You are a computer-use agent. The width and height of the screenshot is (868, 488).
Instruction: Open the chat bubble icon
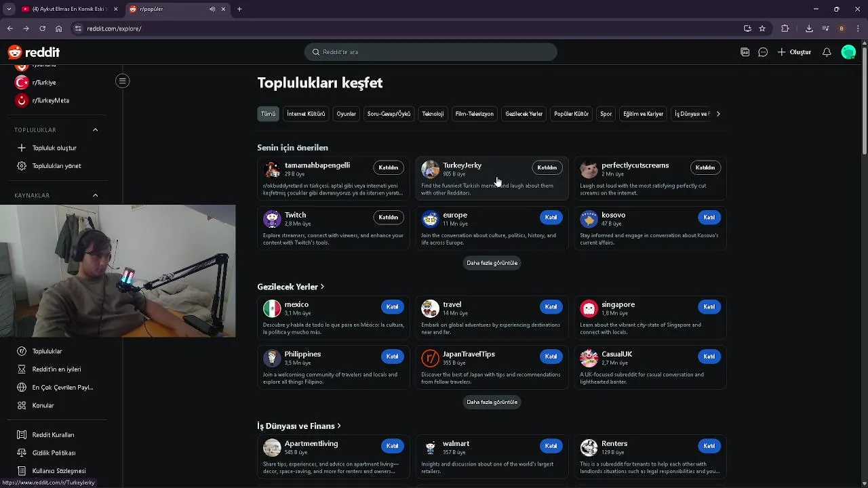coord(763,52)
